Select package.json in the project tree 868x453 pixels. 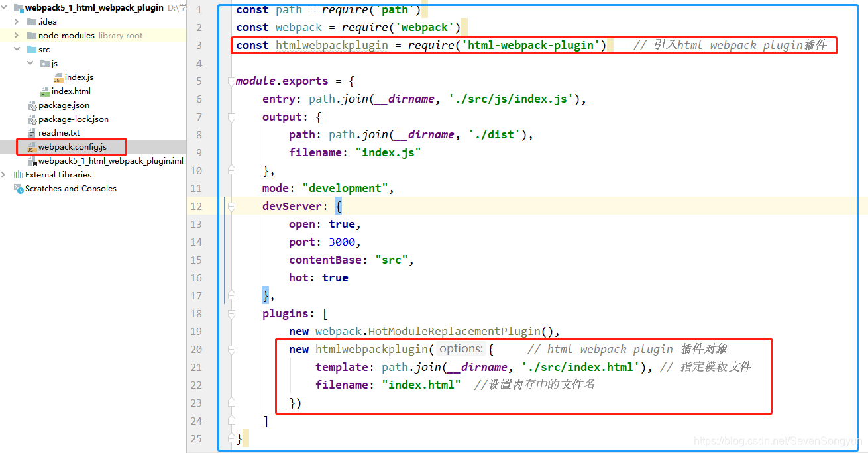(x=64, y=105)
